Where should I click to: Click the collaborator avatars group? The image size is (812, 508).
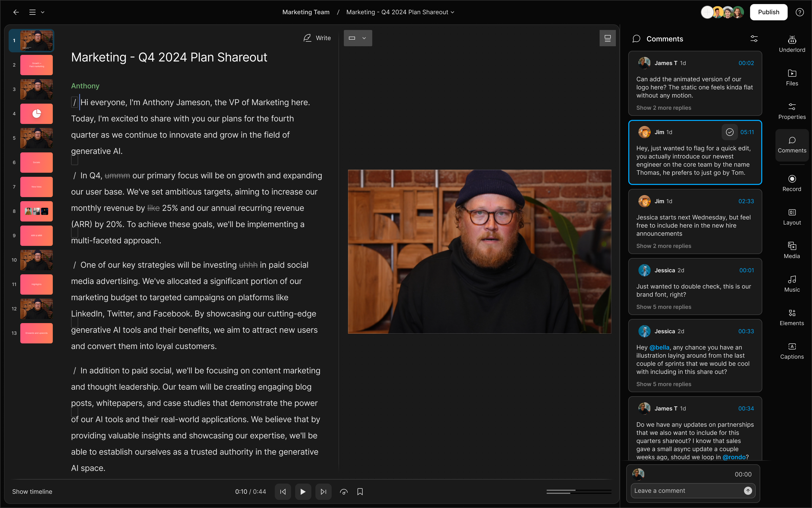click(x=722, y=12)
